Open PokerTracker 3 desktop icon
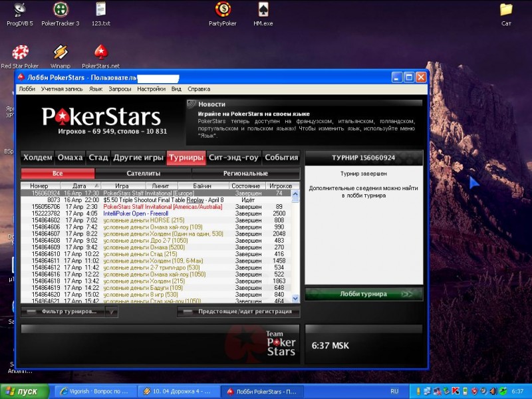 [x=61, y=13]
